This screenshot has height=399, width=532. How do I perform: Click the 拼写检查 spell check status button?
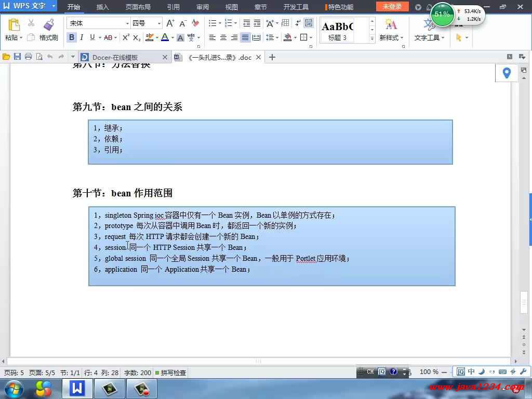(170, 373)
